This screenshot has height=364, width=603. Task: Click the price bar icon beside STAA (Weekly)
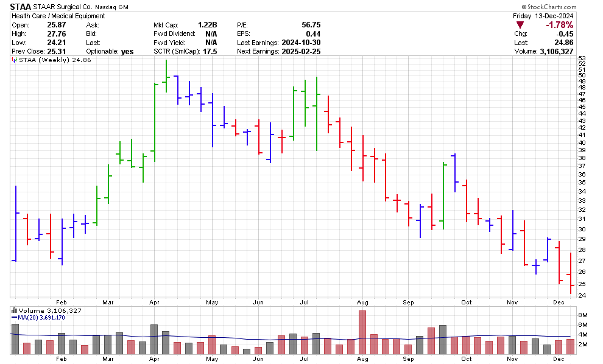[14, 60]
